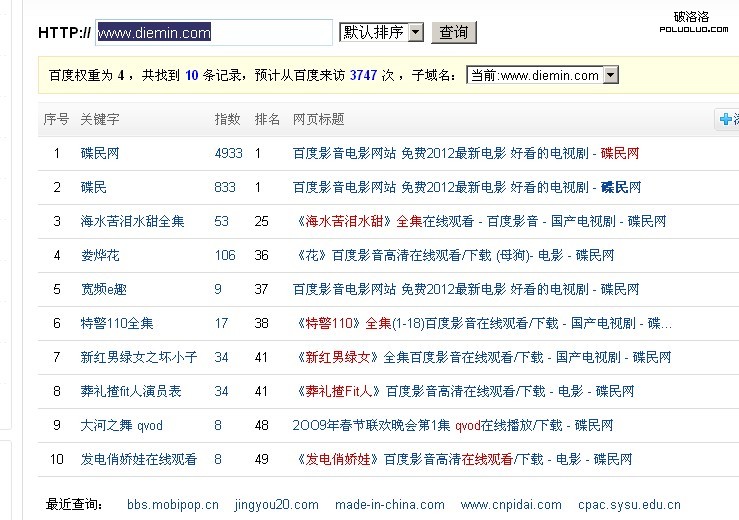Click the URL input field containing www.diemin.com

[x=213, y=32]
